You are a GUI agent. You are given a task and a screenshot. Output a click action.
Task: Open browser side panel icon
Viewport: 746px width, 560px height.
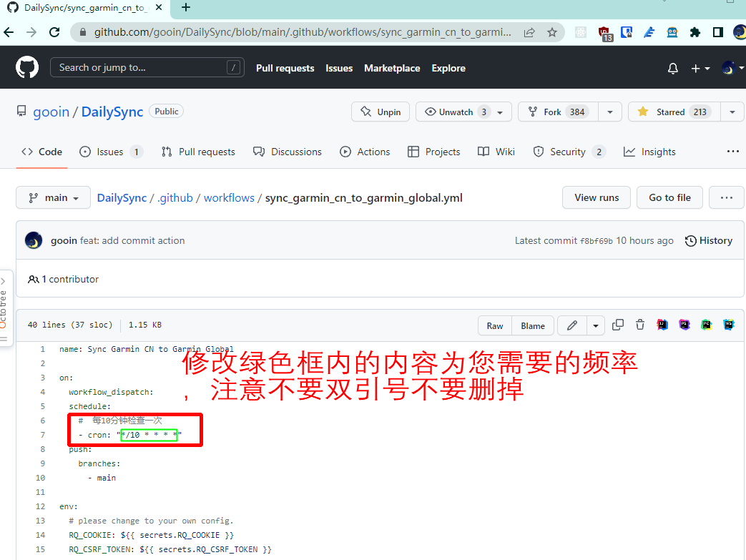[718, 32]
